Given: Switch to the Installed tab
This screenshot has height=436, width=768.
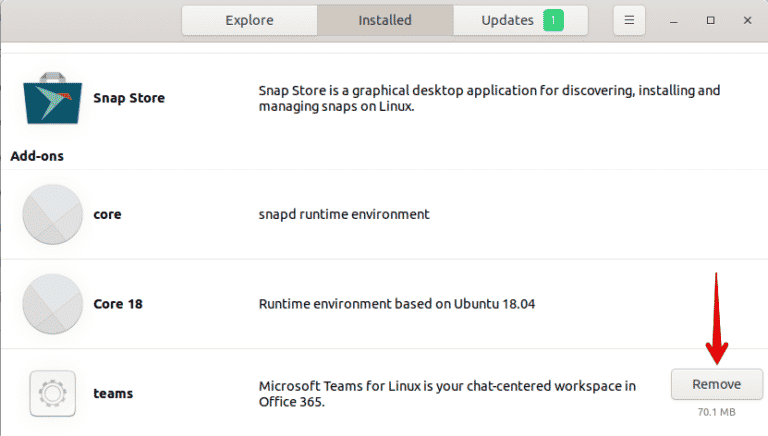Looking at the screenshot, I should pyautogui.click(x=385, y=20).
